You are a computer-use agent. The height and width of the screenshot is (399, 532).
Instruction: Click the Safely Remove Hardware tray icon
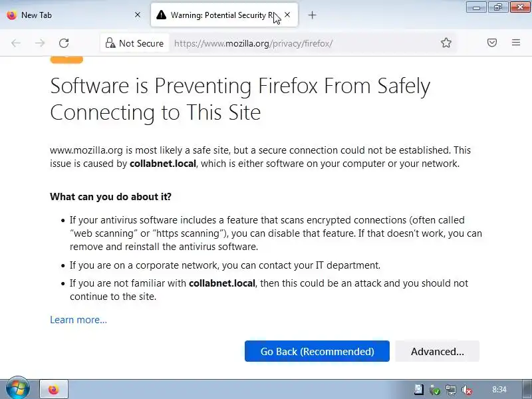coord(435,390)
